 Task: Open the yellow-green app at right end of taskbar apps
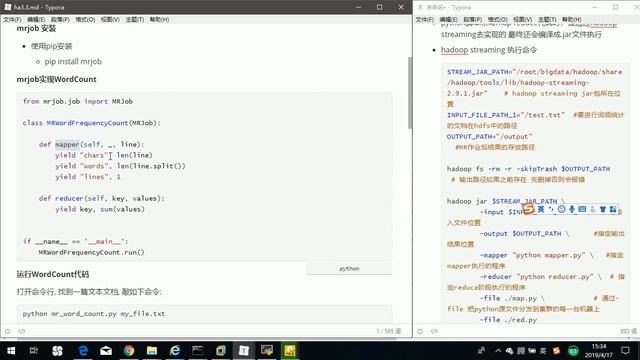tap(290, 351)
